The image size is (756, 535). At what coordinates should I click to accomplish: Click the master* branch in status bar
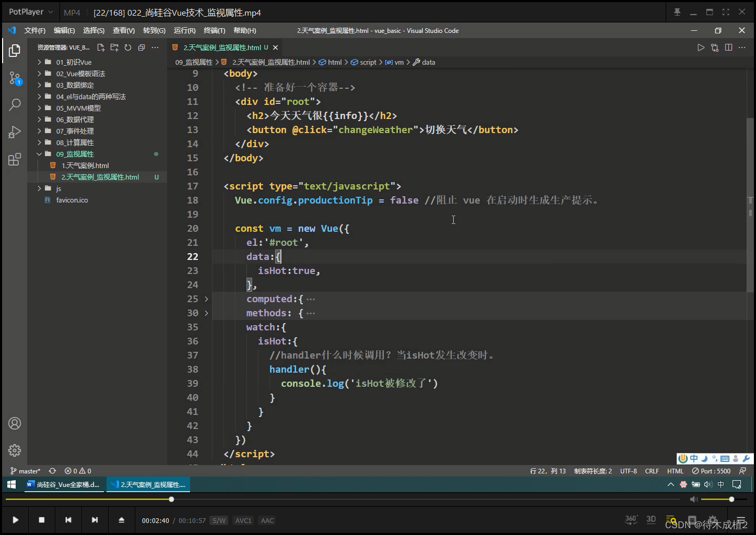coord(25,471)
